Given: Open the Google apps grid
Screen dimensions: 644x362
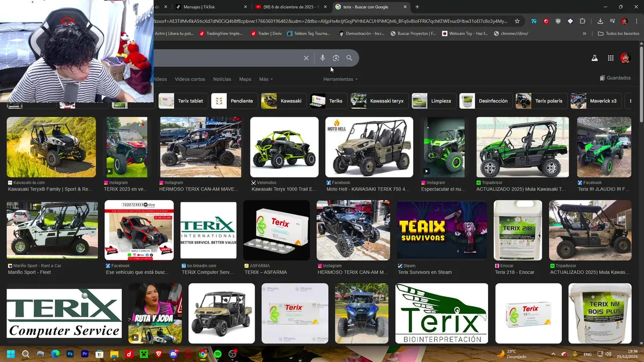Looking at the screenshot, I should pos(610,58).
